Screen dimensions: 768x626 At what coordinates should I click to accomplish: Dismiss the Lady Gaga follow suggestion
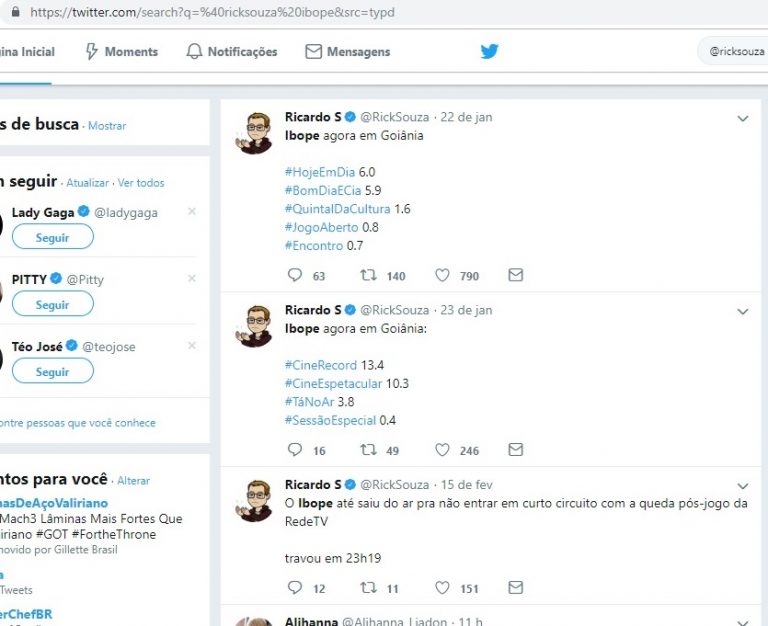point(192,211)
